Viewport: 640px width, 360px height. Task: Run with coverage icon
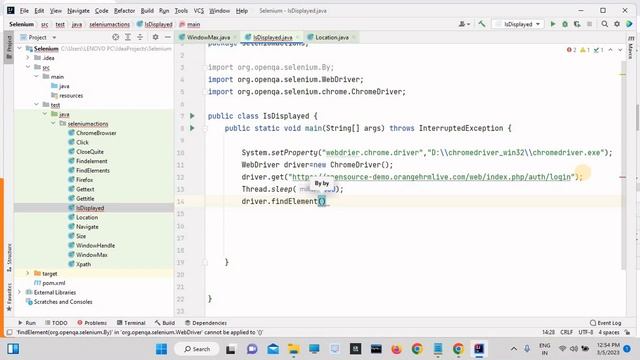[x=577, y=24]
